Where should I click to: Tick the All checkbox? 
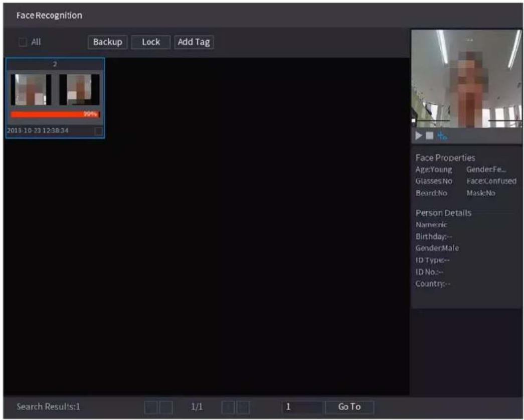point(23,42)
